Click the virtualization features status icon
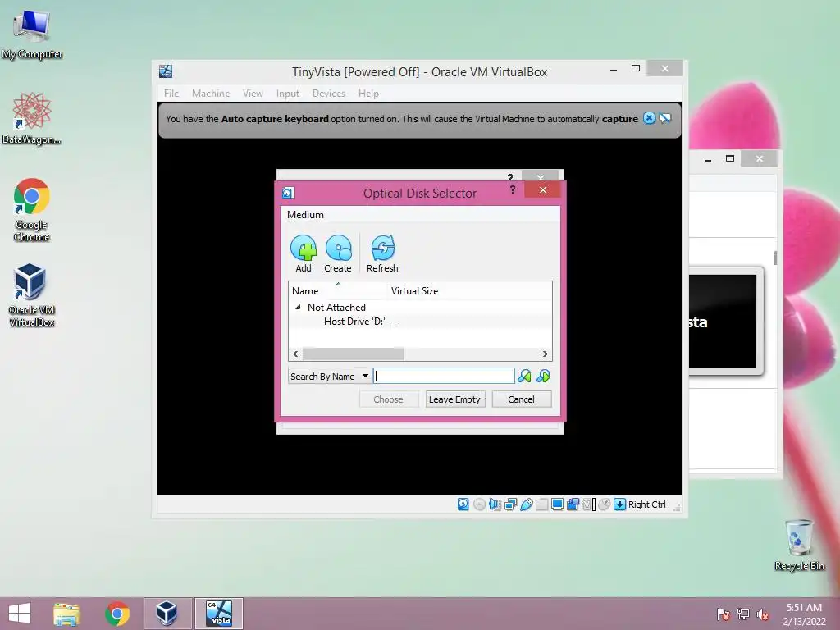Viewport: 840px width, 630px height. [589, 504]
